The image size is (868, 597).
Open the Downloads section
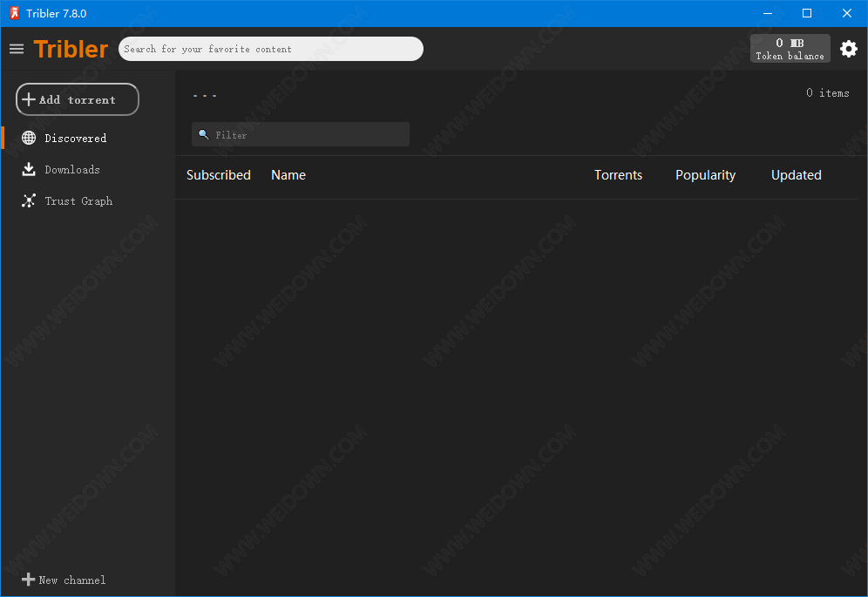72,169
